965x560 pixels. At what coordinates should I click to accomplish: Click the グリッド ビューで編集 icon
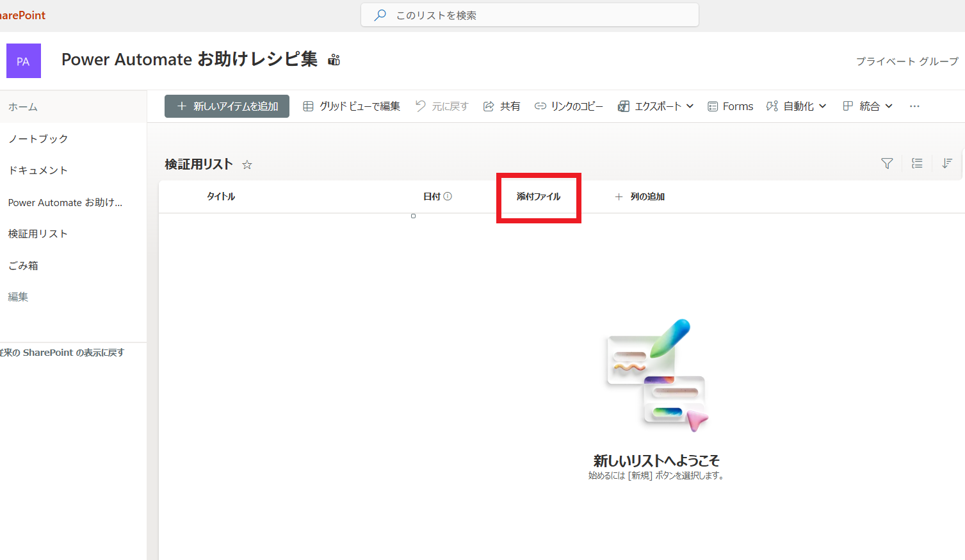351,106
